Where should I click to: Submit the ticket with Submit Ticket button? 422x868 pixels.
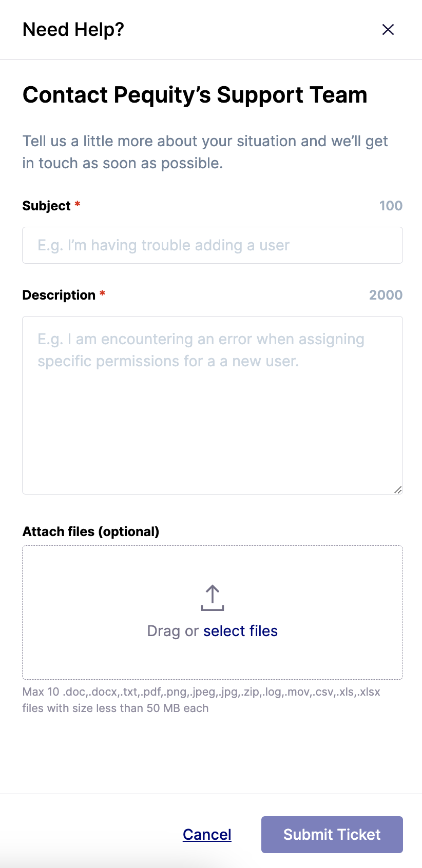tap(332, 835)
